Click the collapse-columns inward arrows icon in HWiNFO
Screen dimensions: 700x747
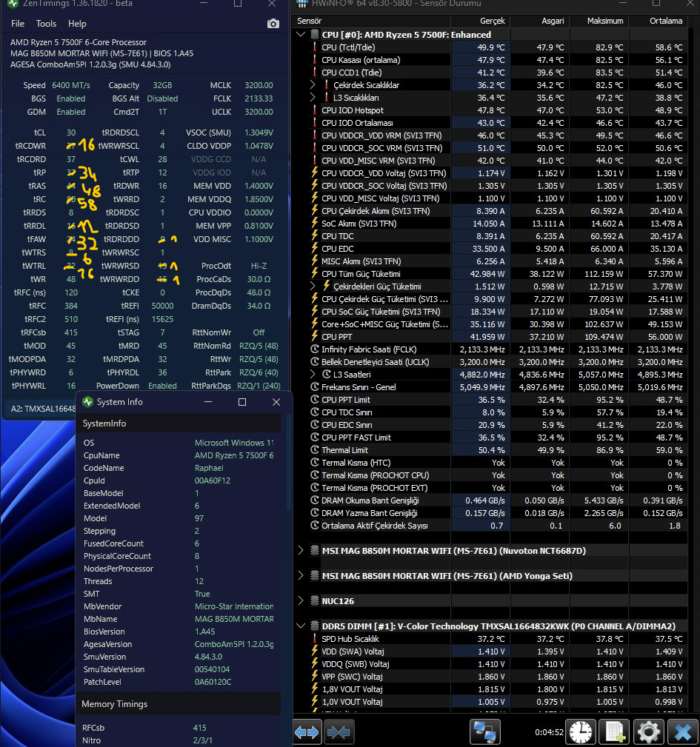point(339,731)
